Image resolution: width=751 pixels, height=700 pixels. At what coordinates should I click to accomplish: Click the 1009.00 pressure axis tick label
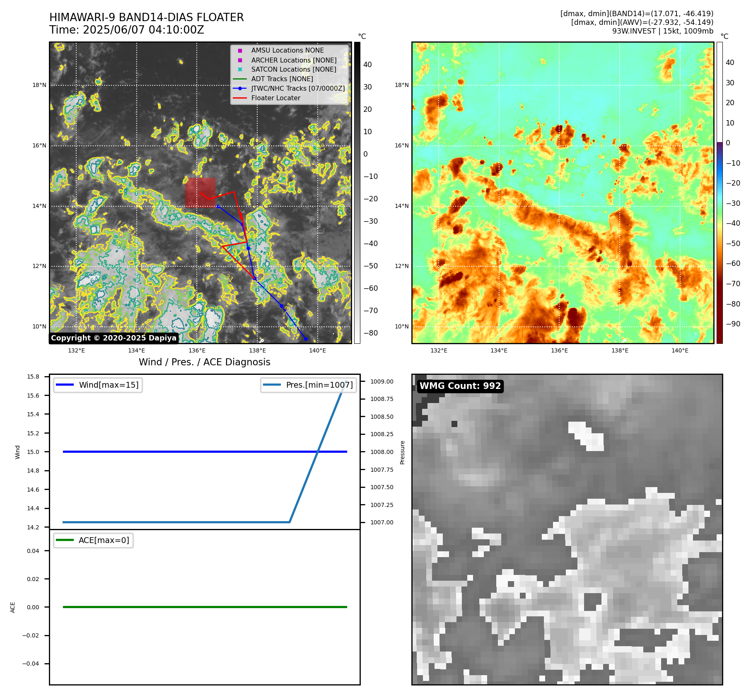point(382,381)
